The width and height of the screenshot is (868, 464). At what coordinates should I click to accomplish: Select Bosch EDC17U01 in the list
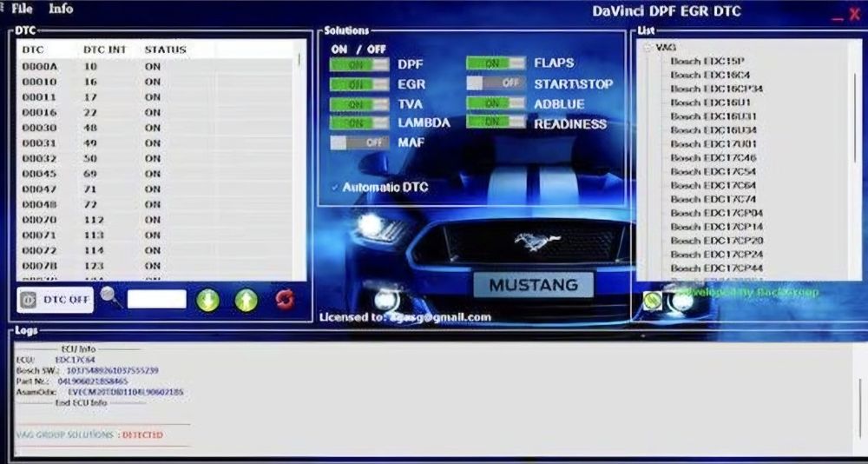pyautogui.click(x=713, y=144)
